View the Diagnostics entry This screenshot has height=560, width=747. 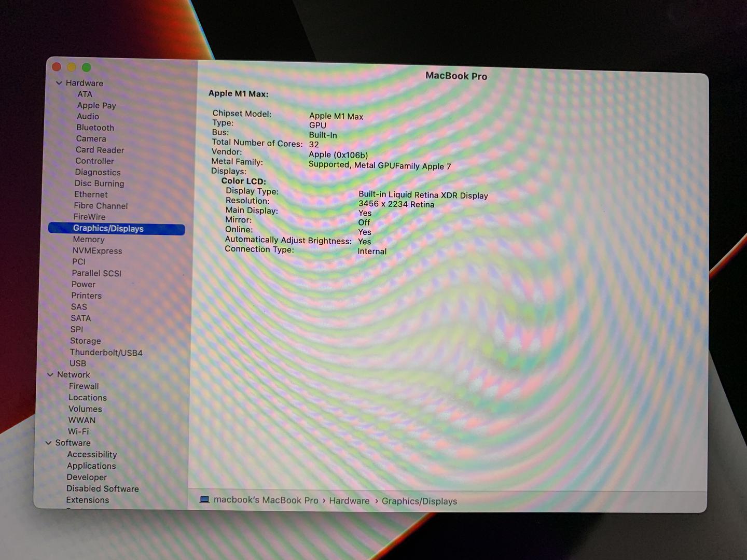pyautogui.click(x=98, y=172)
